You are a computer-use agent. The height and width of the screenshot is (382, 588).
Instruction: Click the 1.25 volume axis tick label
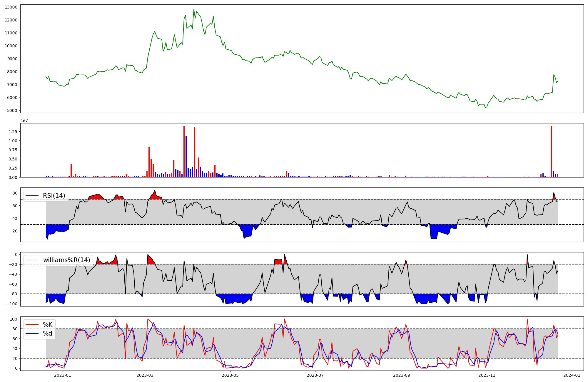[13, 132]
